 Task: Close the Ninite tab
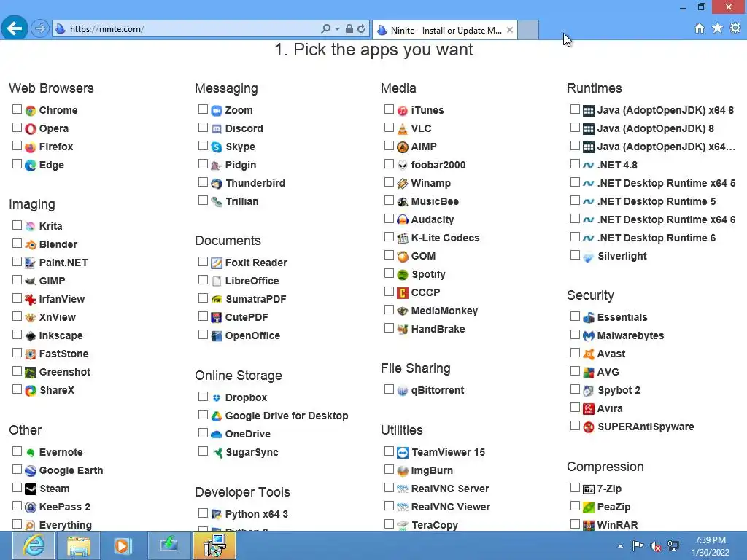coord(510,30)
